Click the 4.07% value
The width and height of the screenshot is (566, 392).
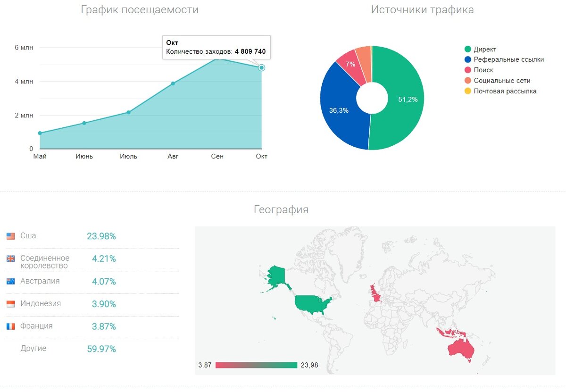click(x=104, y=282)
